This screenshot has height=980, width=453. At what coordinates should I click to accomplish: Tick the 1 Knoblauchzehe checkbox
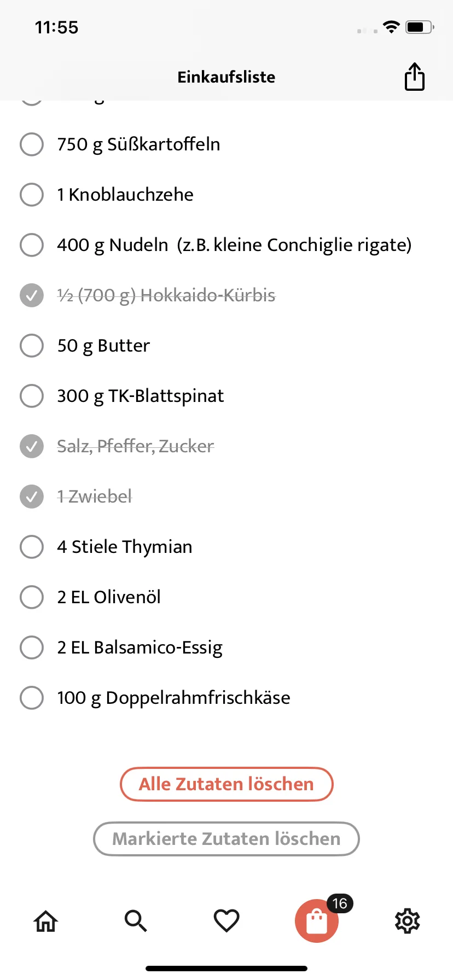(32, 195)
